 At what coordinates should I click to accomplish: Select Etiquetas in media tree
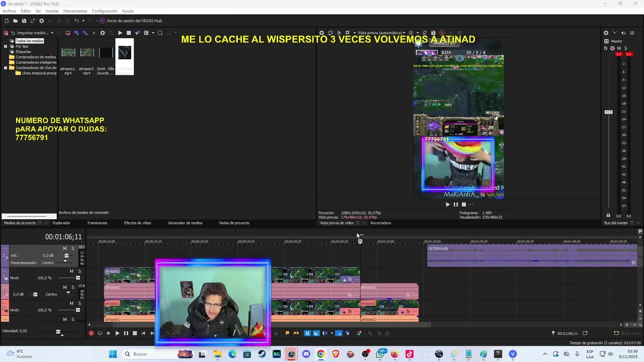23,51
